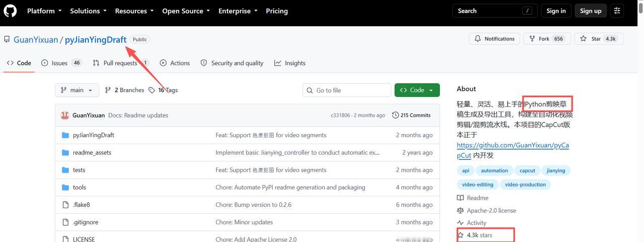Open commit 'Chore: Automate PyPI readme generation and packaging'
This screenshot has width=644, height=242.
(x=290, y=187)
